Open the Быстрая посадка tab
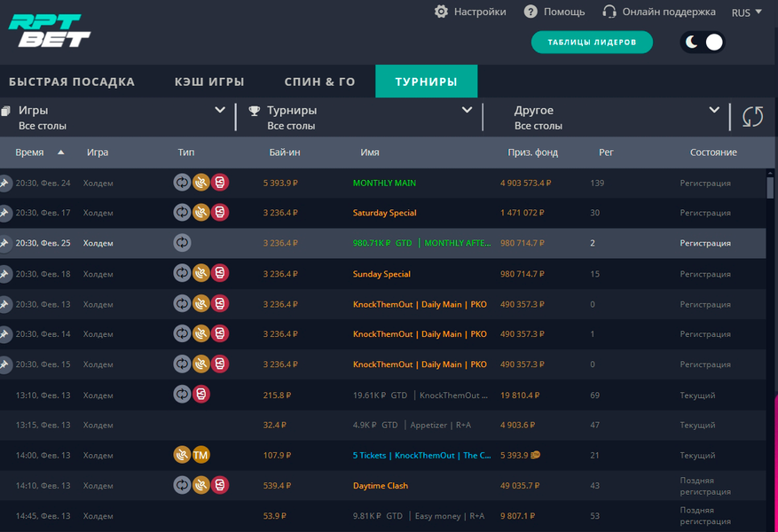The image size is (778, 532). (x=72, y=82)
